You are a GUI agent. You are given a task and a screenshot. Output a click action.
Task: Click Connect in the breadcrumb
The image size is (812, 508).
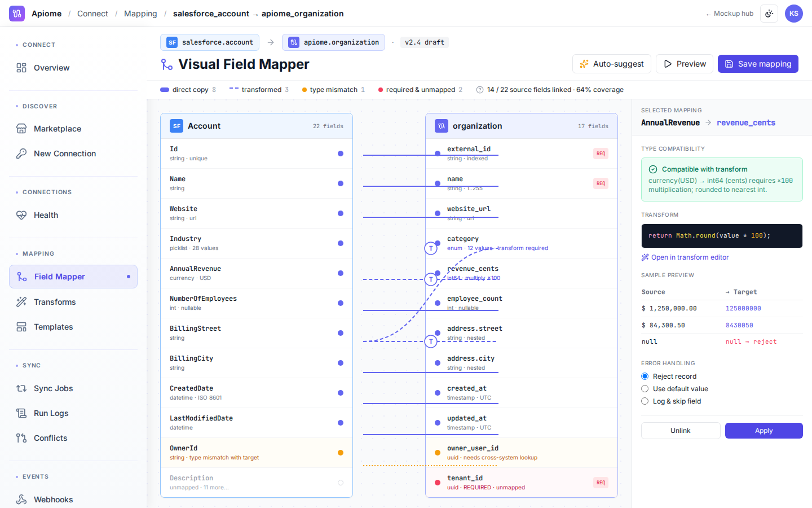92,14
